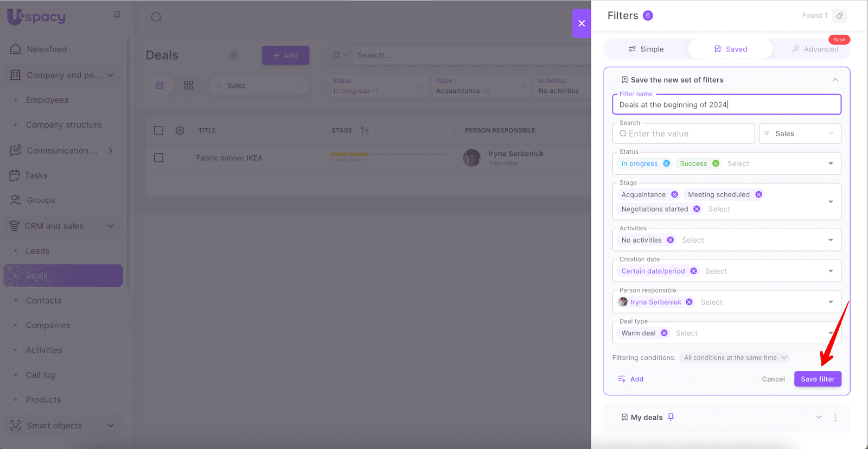Switch to the Simple filters tab
The height and width of the screenshot is (449, 868).
[x=646, y=49]
